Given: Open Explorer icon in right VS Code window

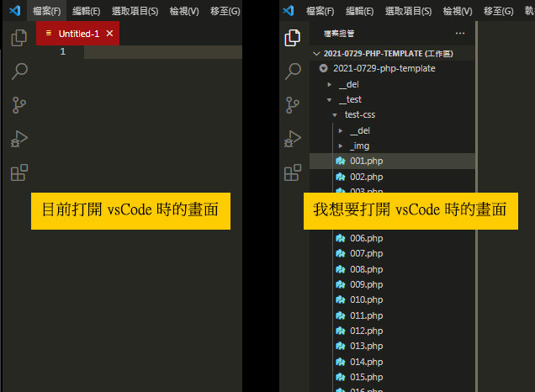Looking at the screenshot, I should 293,38.
